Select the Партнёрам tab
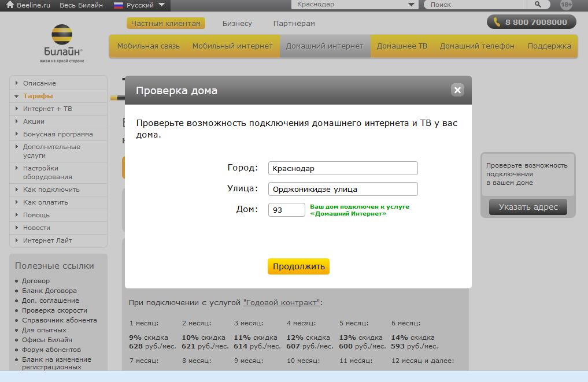 click(294, 24)
